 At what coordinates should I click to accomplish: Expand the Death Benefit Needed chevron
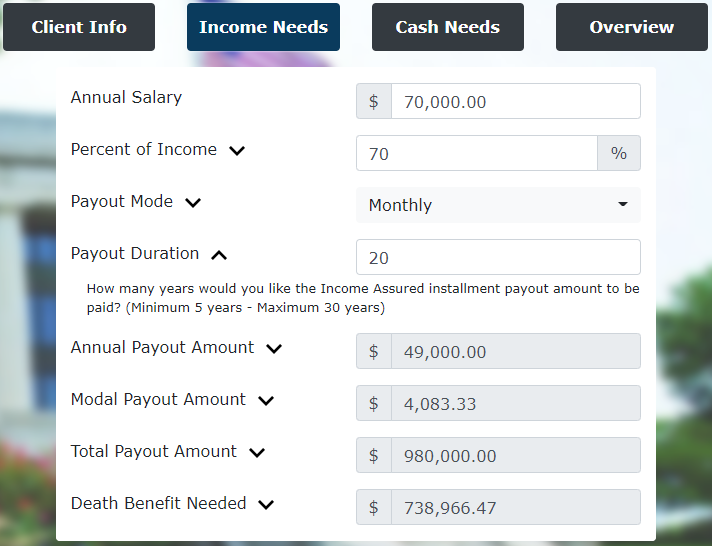coord(266,504)
